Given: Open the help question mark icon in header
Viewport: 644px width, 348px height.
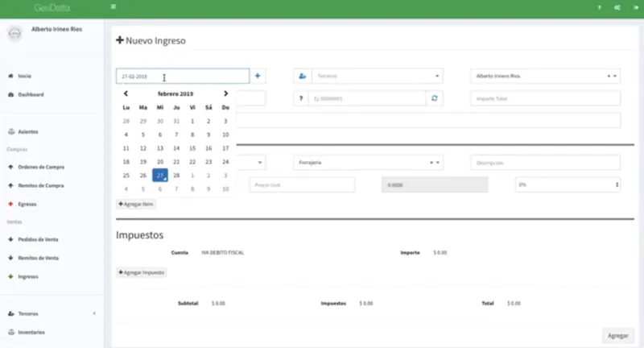Looking at the screenshot, I should [599, 7].
